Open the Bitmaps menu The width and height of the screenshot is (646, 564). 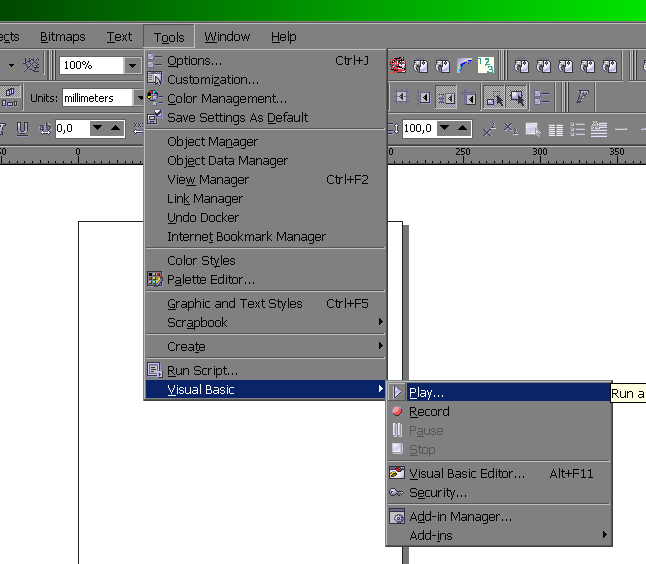pyautogui.click(x=63, y=37)
